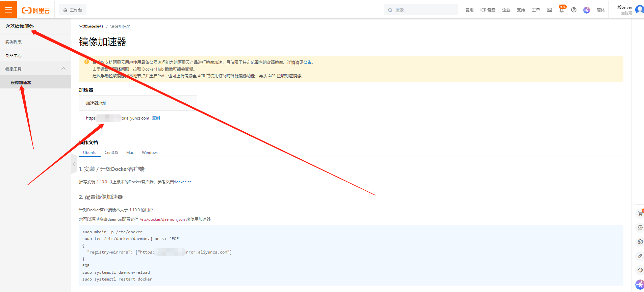This screenshot has height=292, width=644.
Task: Click the 毅server 主账号 account name
Action: click(x=625, y=10)
